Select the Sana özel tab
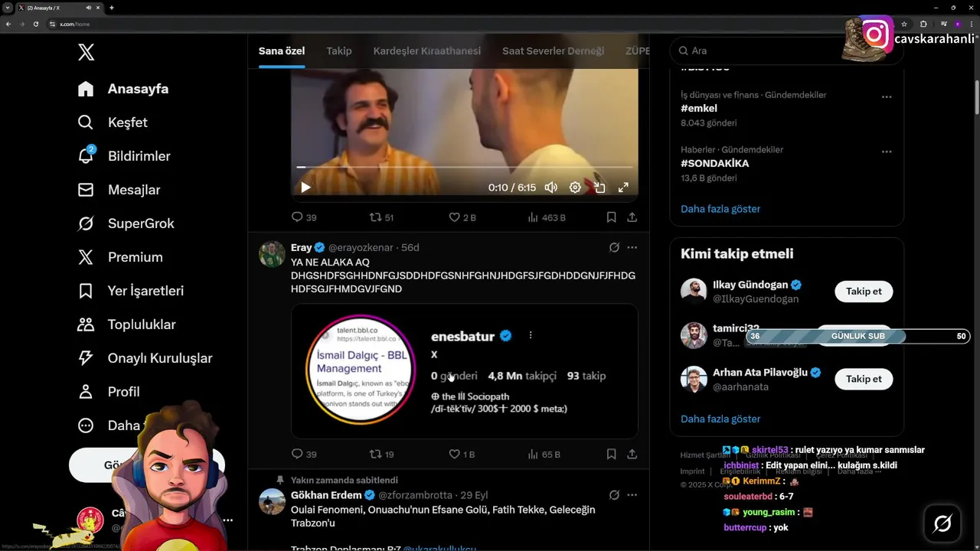980x551 pixels. [x=282, y=51]
